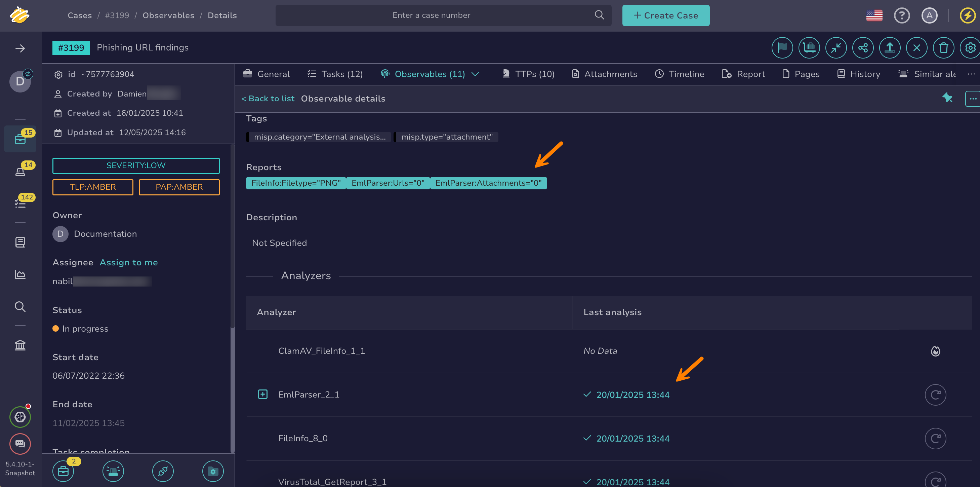This screenshot has width=980, height=487.
Task: Switch to General tab
Action: (x=266, y=74)
